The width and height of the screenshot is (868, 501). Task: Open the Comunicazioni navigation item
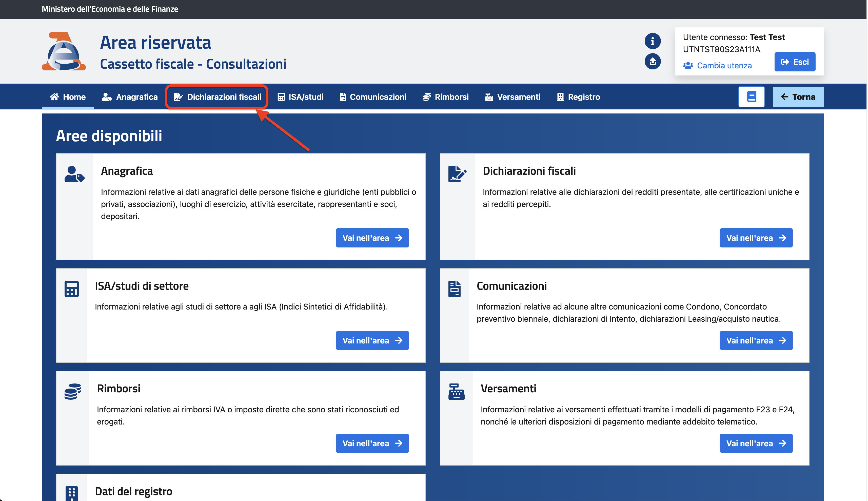coord(373,97)
